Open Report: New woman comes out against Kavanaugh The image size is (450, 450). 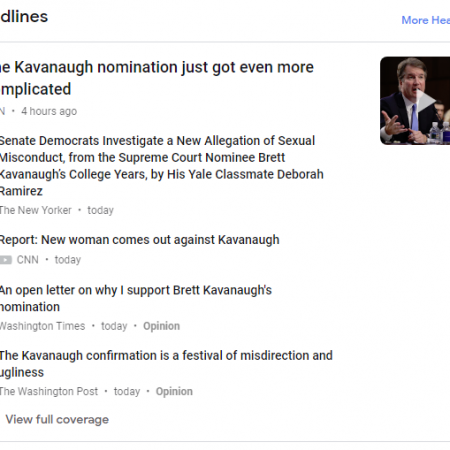(140, 240)
